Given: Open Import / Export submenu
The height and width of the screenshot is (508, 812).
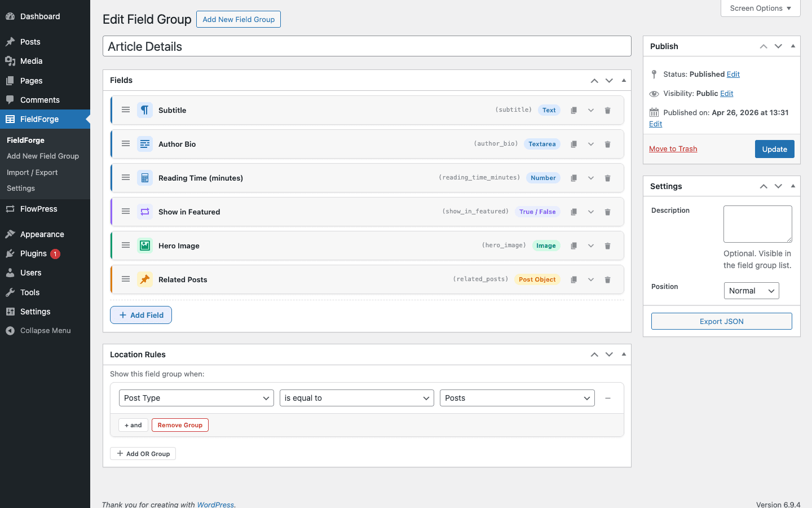Looking at the screenshot, I should pos(32,172).
